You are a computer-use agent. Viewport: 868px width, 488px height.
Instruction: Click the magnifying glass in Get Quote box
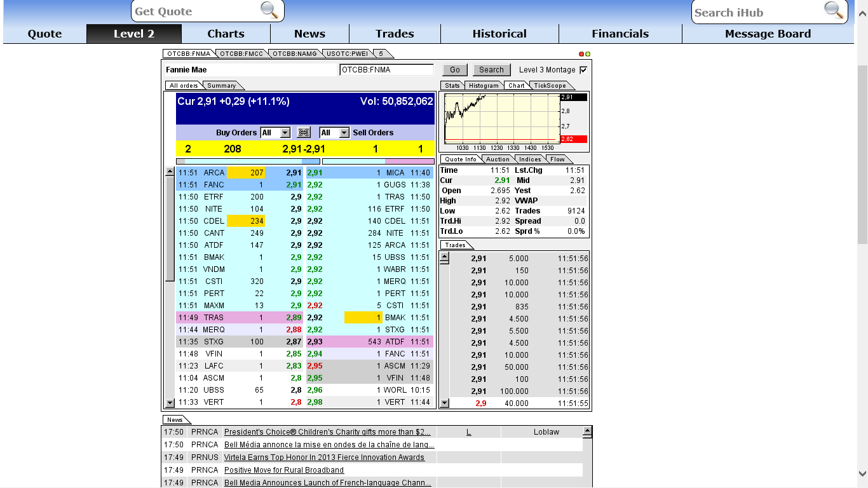[x=269, y=11]
